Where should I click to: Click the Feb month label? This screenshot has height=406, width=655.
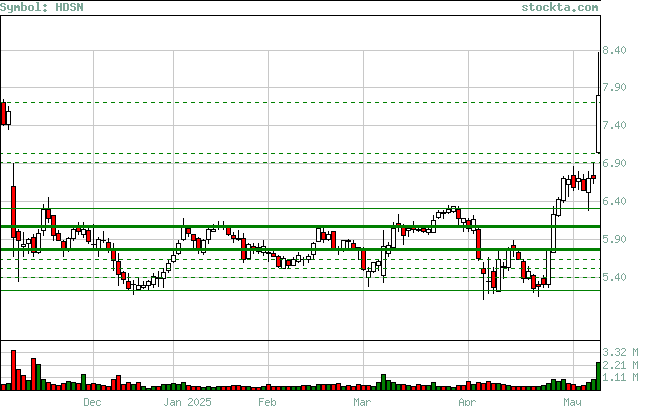[267, 401]
